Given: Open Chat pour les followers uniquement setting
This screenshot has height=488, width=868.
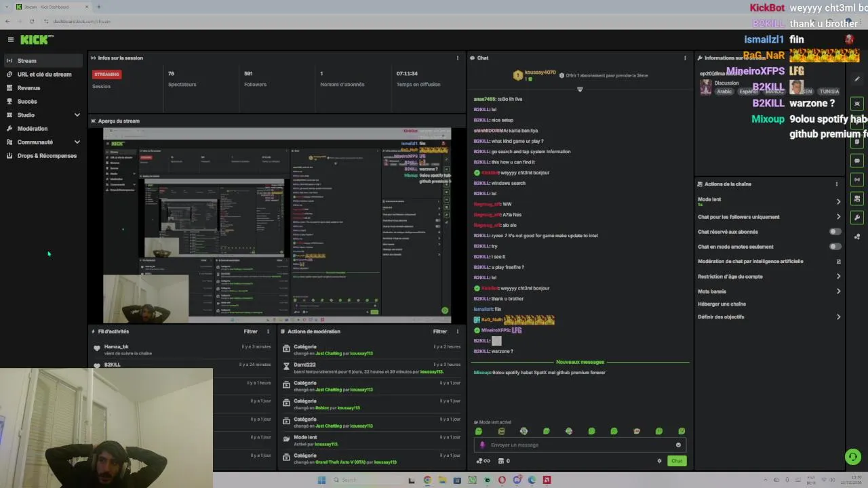Looking at the screenshot, I should pos(769,217).
